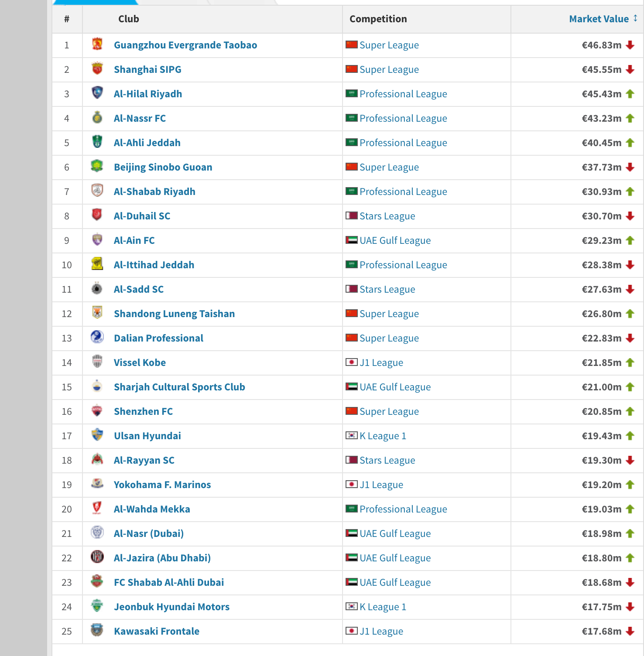Click the Vissel Kobe club crest
This screenshot has width=644, height=656.
[x=97, y=362]
